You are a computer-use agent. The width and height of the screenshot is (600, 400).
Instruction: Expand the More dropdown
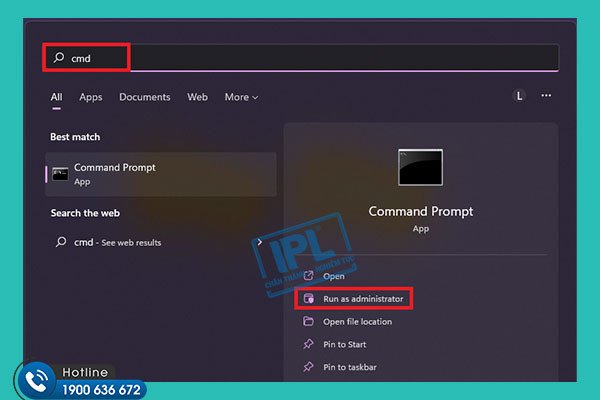(x=241, y=97)
